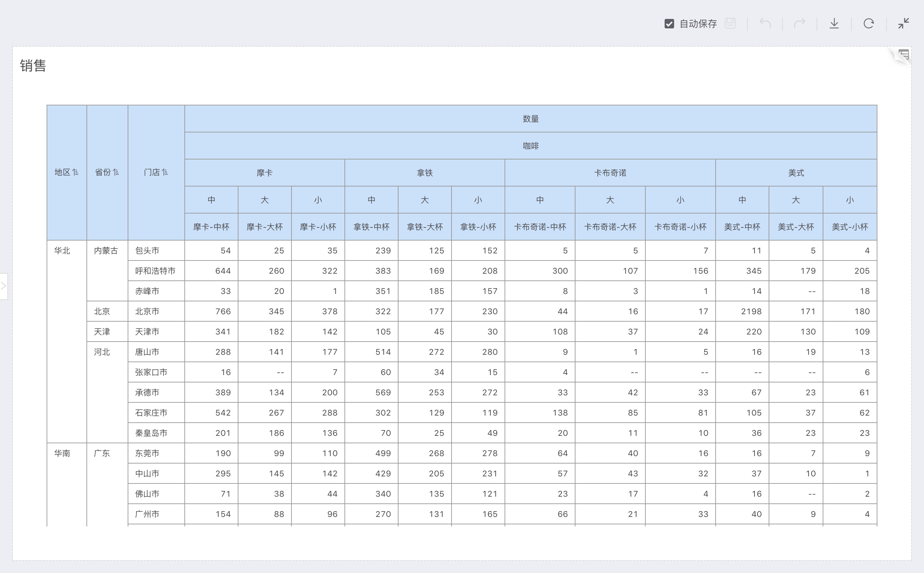Click the 承德市 store cell
924x573 pixels.
coord(156,393)
